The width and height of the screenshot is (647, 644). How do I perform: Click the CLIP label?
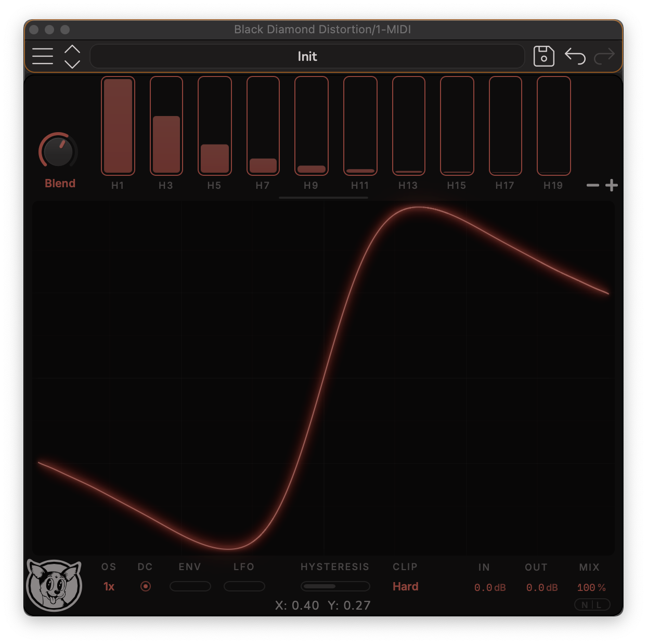tap(405, 566)
